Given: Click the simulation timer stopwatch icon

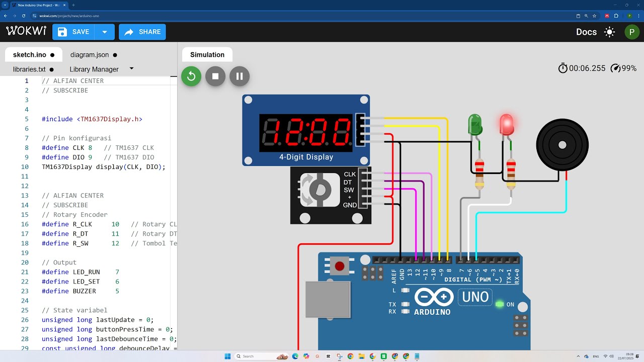Looking at the screenshot, I should click(562, 68).
